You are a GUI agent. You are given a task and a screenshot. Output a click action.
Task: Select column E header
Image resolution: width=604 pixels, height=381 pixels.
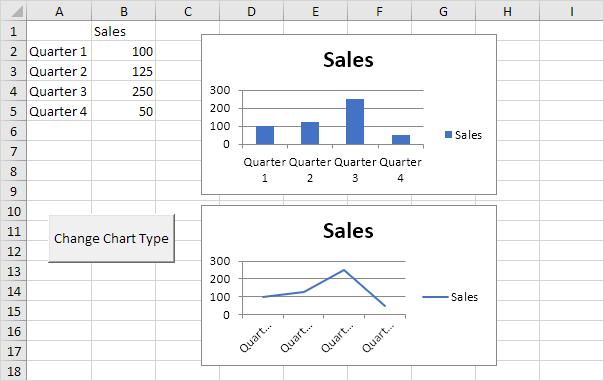[315, 11]
